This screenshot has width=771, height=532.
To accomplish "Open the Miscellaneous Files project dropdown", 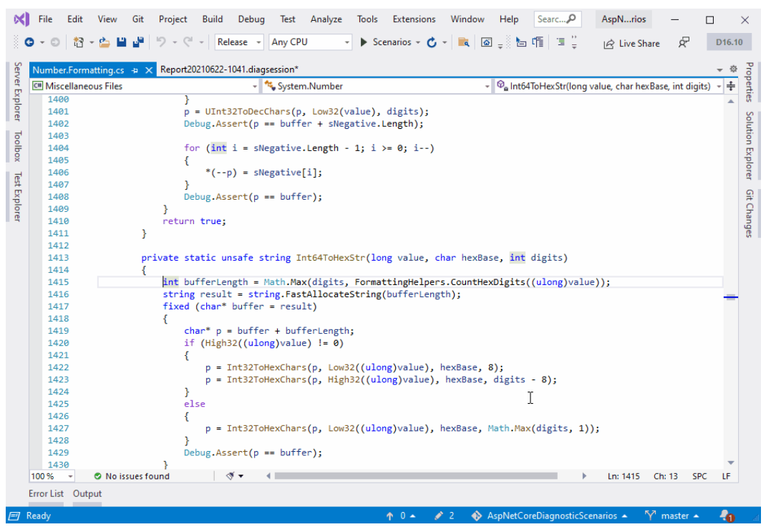I will [145, 86].
